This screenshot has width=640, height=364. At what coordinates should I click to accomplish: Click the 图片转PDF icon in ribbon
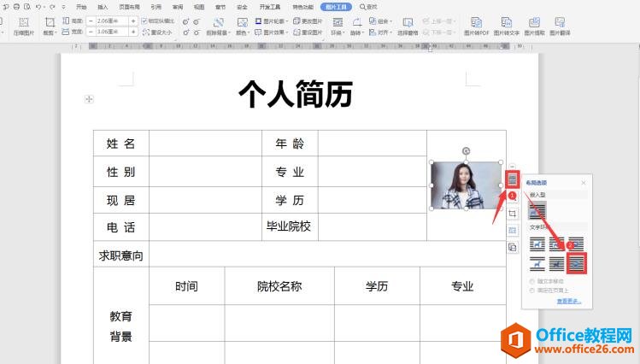click(x=476, y=25)
